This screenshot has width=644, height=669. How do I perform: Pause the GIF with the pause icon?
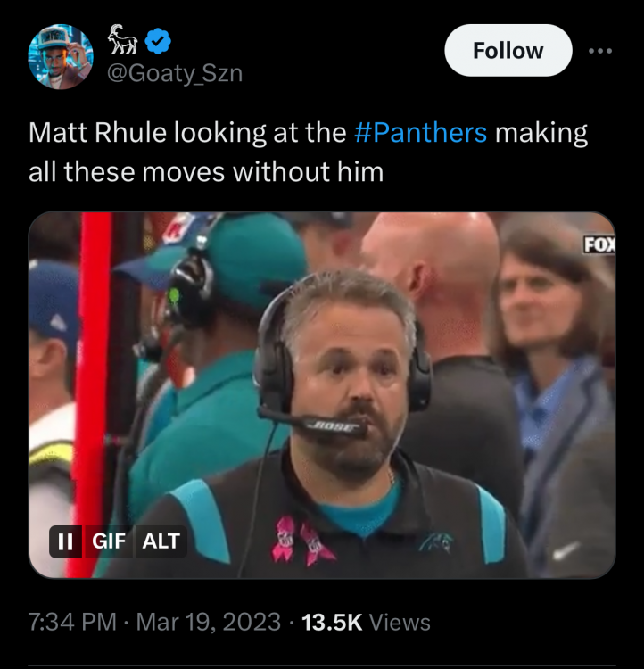point(65,541)
